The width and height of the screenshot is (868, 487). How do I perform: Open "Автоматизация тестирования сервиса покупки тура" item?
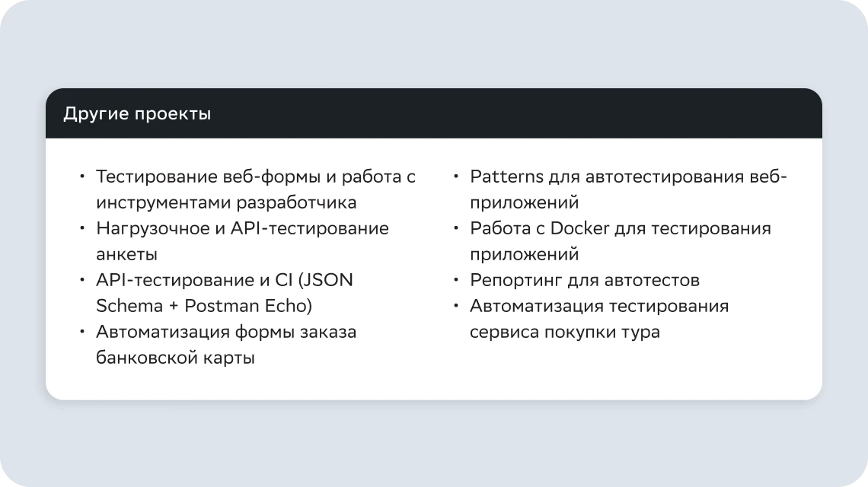coord(599,319)
